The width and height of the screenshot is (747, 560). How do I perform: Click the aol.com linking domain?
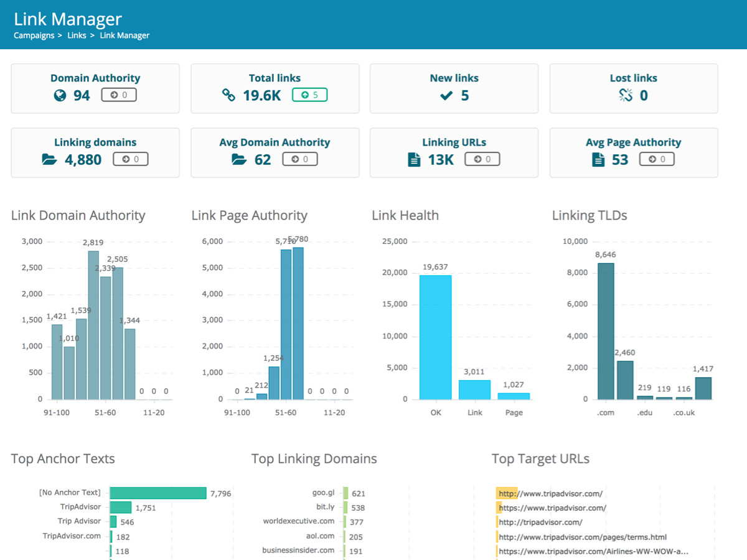[320, 536]
